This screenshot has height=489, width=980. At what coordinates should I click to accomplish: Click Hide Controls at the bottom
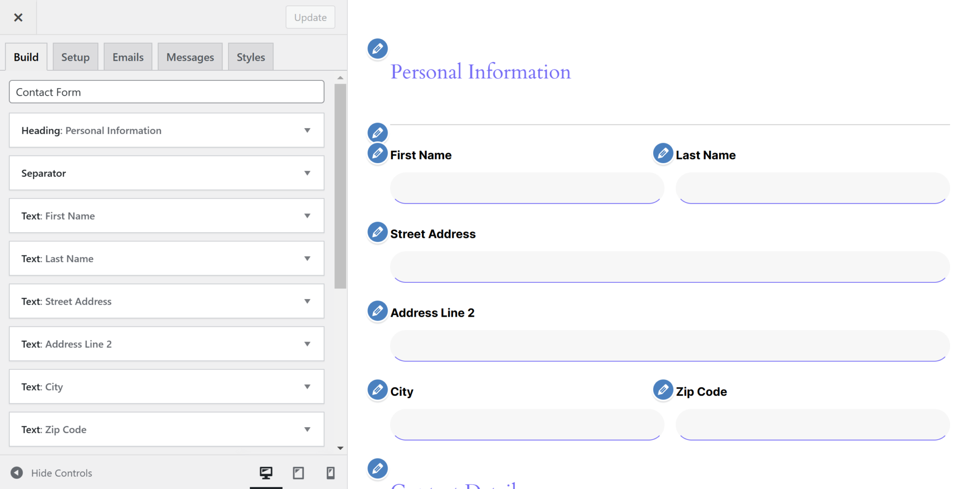61,473
